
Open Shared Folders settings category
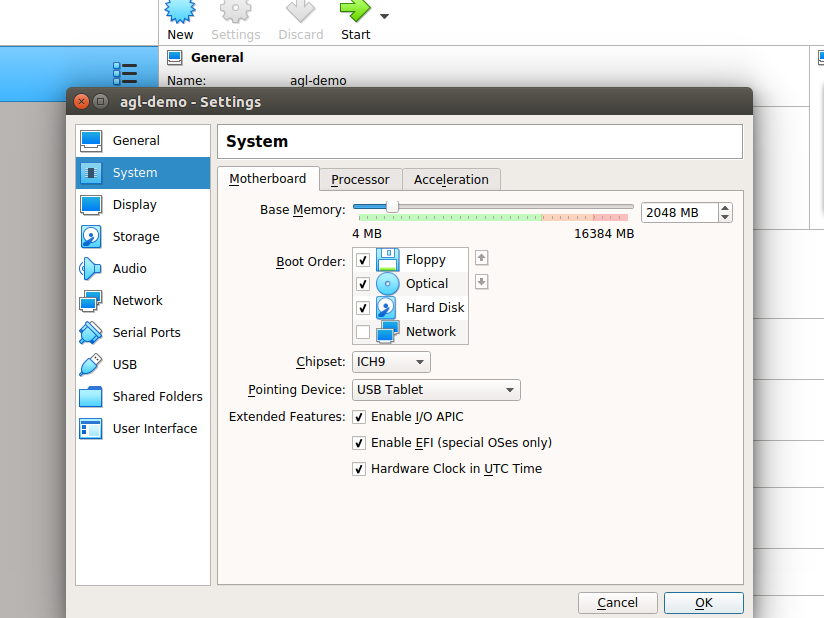pos(143,397)
